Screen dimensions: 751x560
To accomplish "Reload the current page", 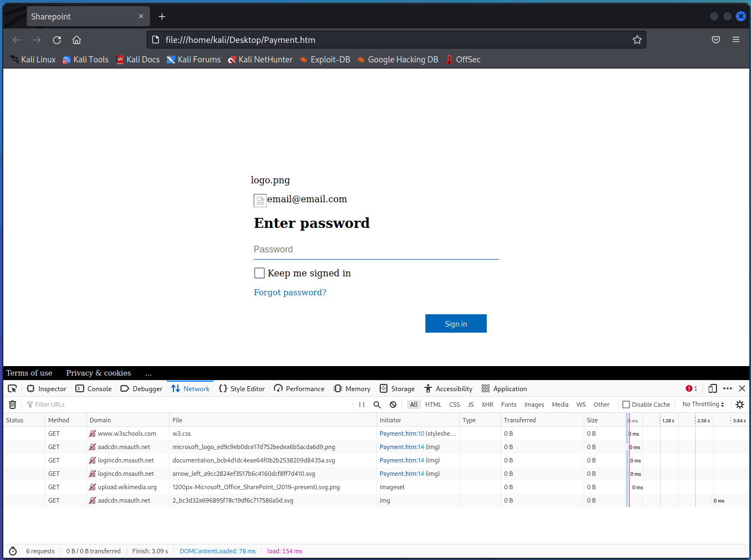I will pos(57,40).
